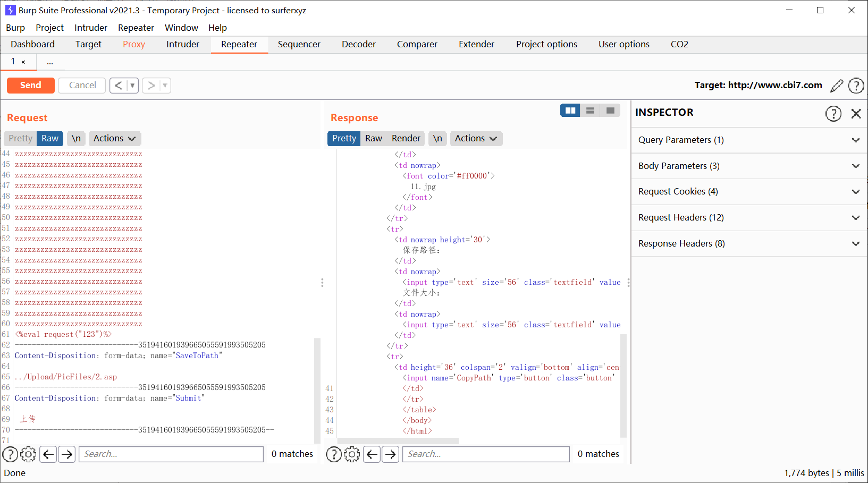This screenshot has width=868, height=483.
Task: Open response search settings gear
Action: 352,454
